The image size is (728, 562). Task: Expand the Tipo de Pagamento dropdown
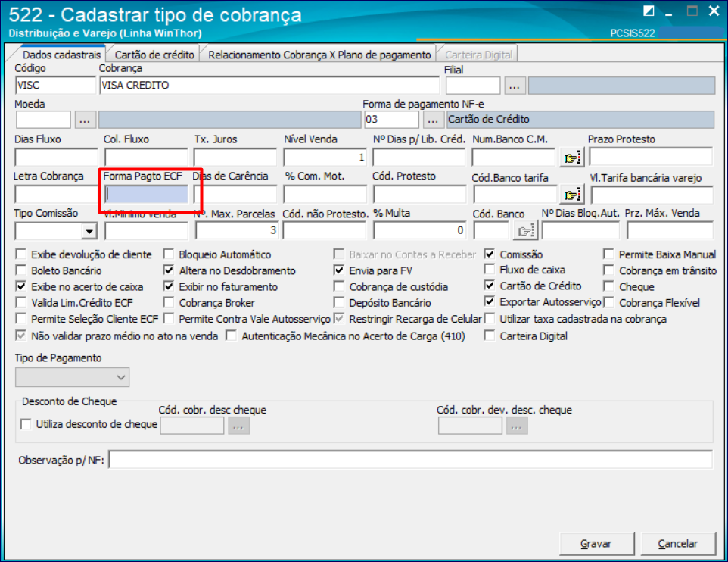coord(72,377)
